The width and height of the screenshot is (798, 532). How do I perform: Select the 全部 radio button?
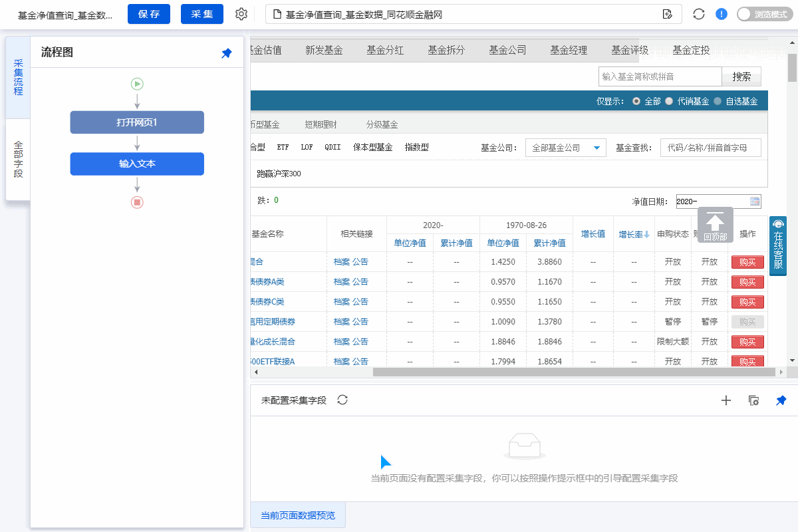click(x=636, y=101)
